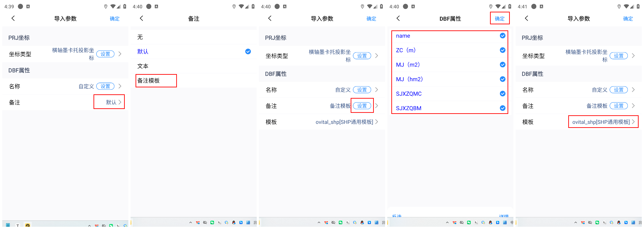Tap 备注 设置 button on 4:40 导入参数 screen
644x229 pixels.
(362, 106)
